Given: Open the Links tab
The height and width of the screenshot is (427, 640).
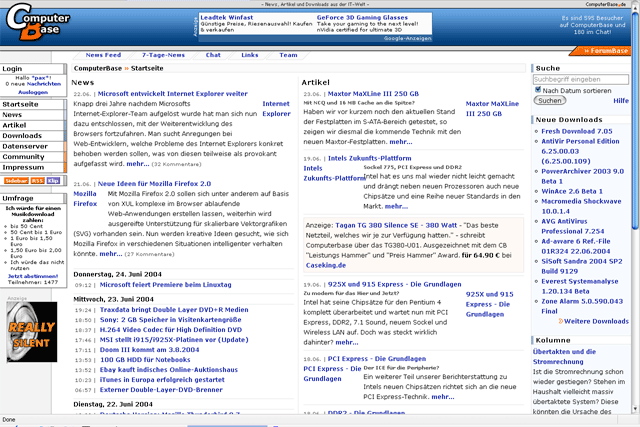Looking at the screenshot, I should (x=249, y=55).
